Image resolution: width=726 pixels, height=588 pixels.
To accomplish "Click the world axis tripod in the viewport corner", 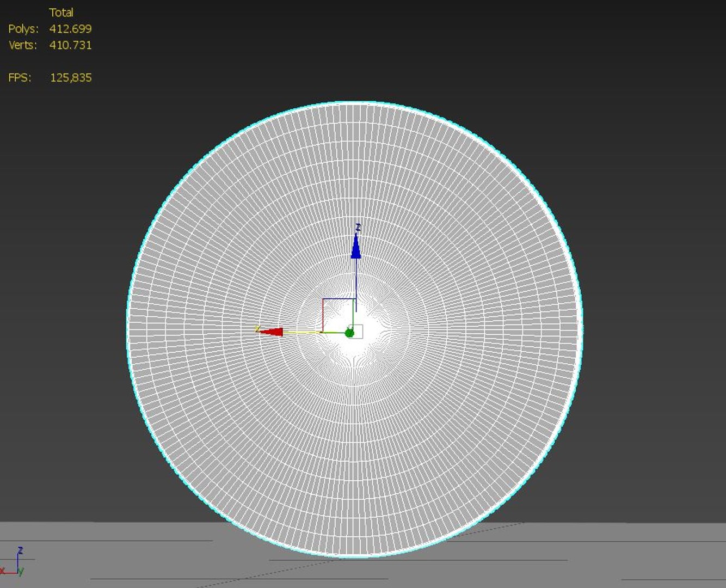I will coord(13,562).
